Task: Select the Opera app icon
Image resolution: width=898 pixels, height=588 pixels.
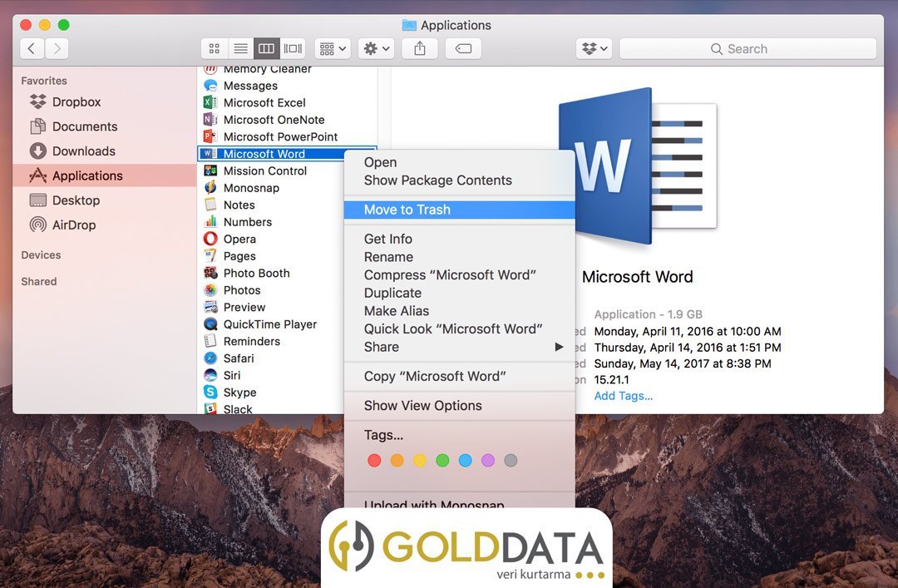Action: click(210, 239)
